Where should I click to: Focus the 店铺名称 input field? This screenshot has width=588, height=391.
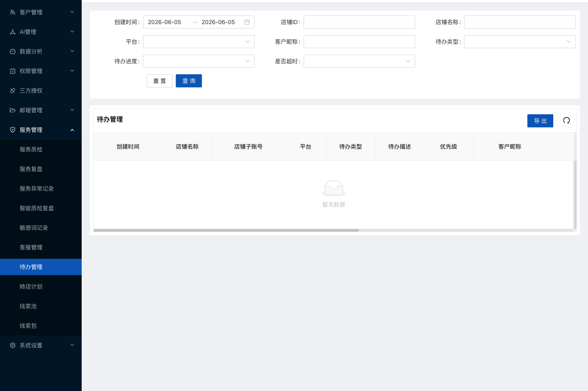(x=520, y=22)
